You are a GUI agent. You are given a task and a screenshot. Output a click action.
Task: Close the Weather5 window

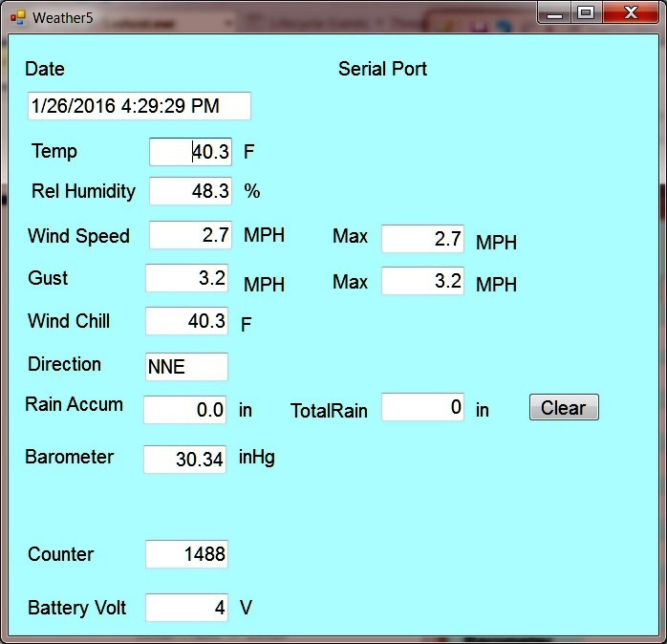[x=631, y=12]
